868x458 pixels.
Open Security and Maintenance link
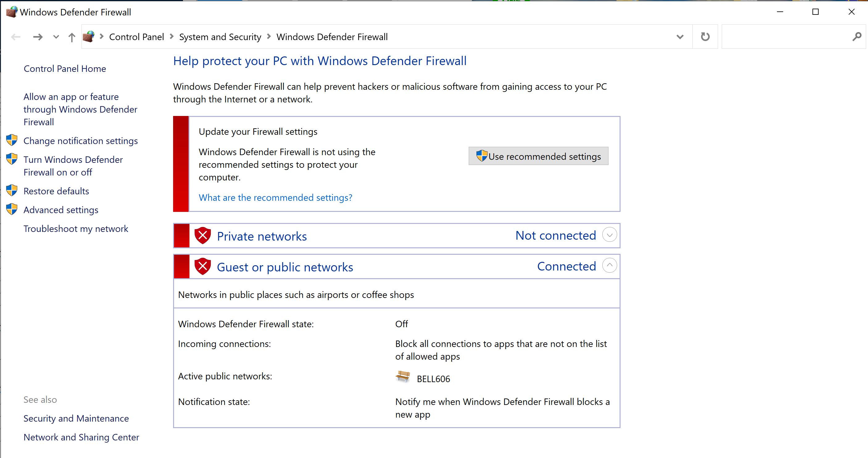(76, 418)
